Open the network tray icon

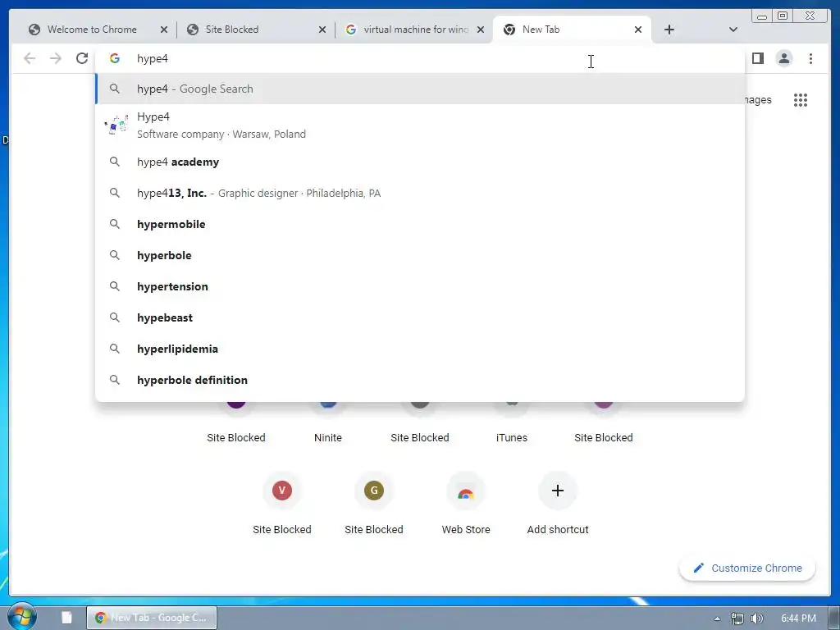coord(737,619)
